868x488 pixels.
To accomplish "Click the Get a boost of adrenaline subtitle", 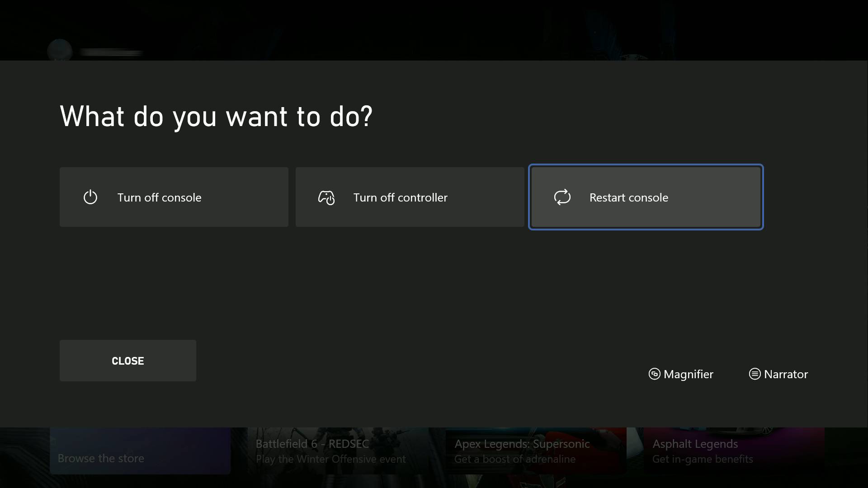I will pos(515,459).
